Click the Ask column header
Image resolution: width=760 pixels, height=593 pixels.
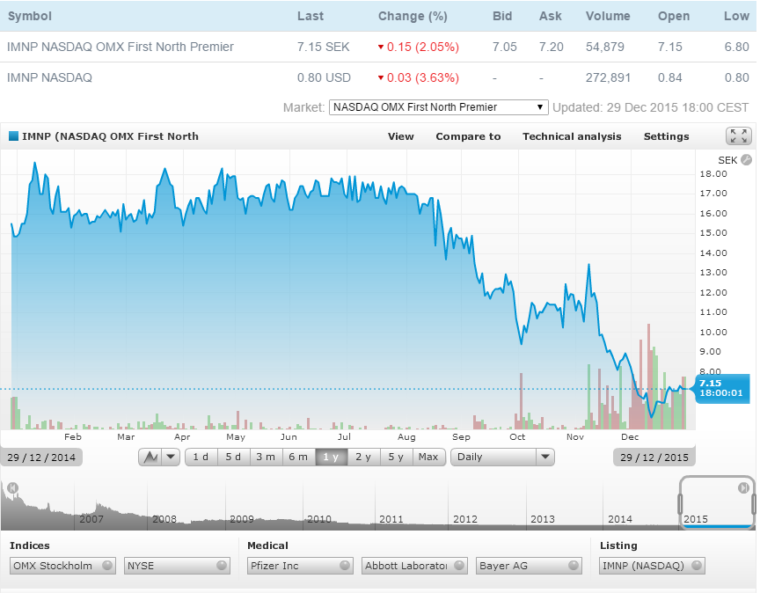coord(550,16)
